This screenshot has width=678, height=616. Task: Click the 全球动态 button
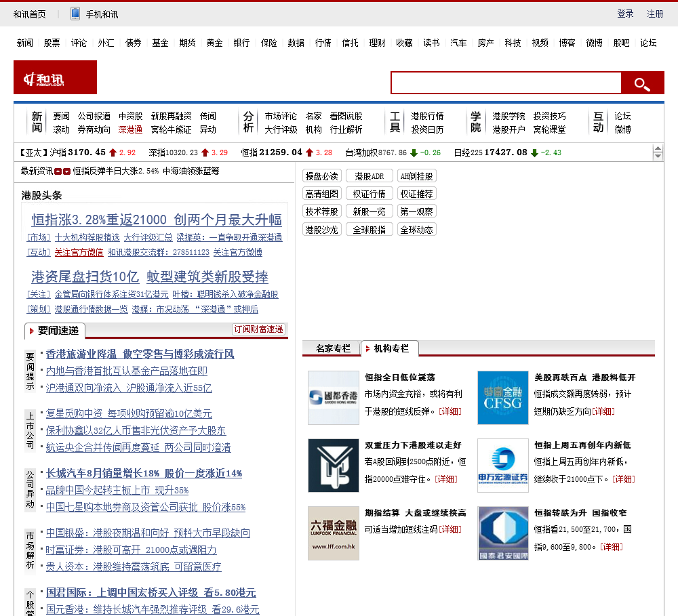pyautogui.click(x=416, y=230)
